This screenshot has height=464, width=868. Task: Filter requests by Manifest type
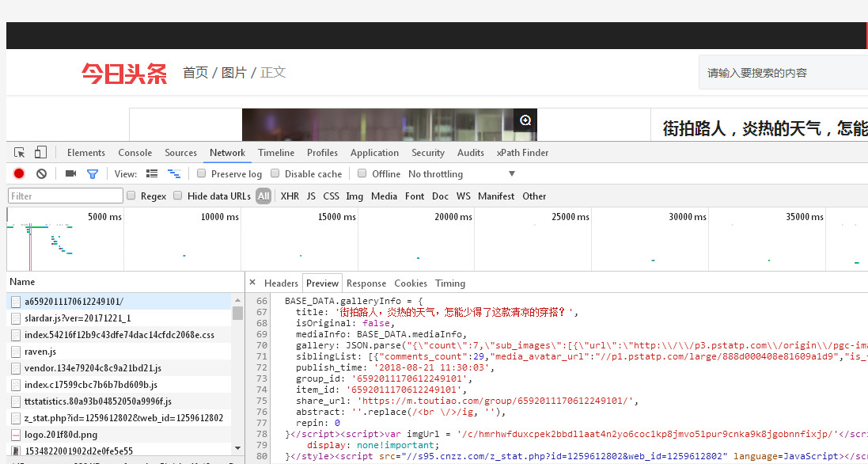pyautogui.click(x=496, y=196)
